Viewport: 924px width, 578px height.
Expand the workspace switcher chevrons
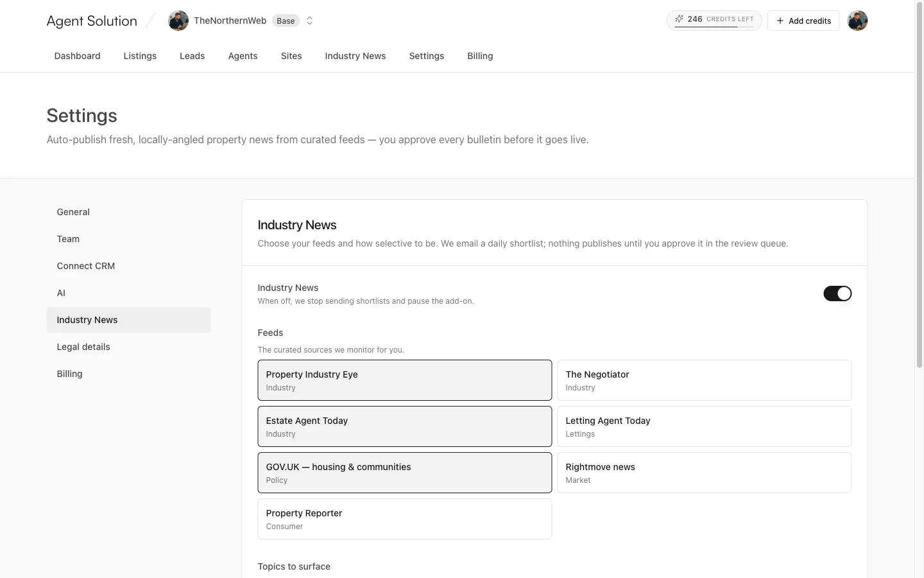pos(309,21)
